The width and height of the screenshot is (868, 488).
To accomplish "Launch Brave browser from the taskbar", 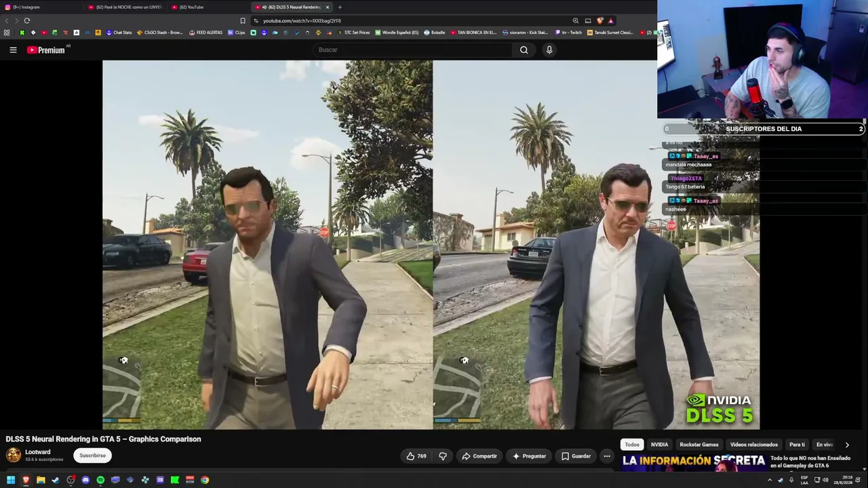I will click(26, 480).
